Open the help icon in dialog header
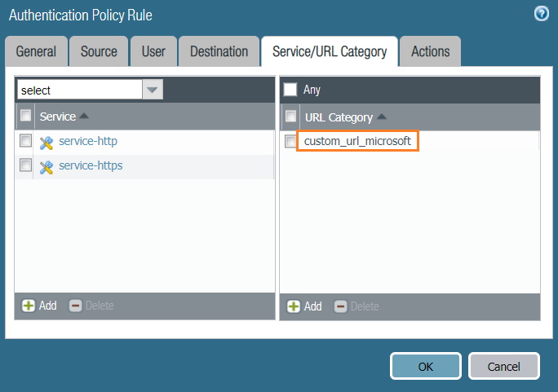 541,14
